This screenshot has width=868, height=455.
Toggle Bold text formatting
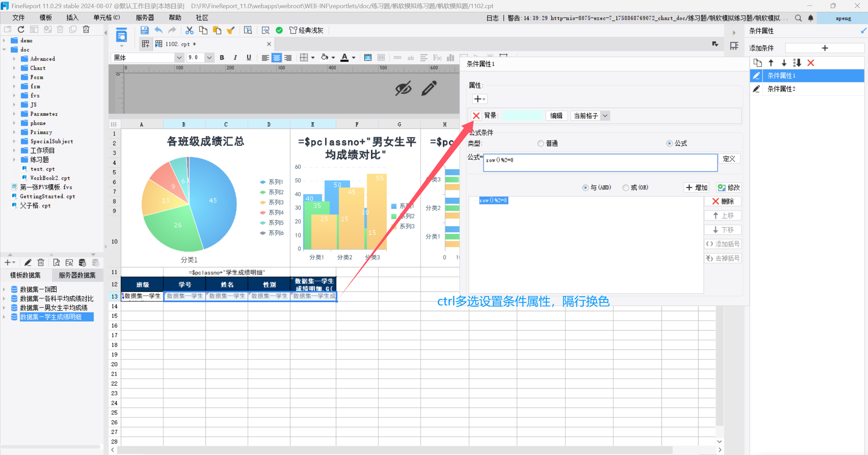(x=222, y=58)
